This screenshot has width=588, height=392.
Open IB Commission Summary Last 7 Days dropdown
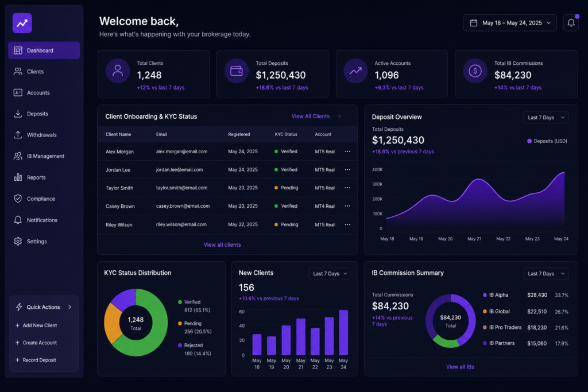pos(546,274)
